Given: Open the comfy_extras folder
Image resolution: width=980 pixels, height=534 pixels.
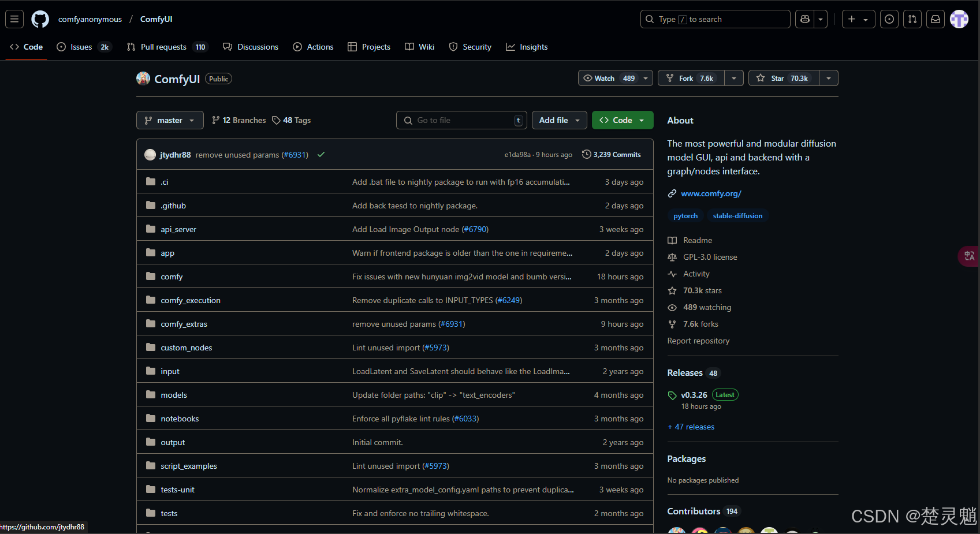Looking at the screenshot, I should coord(184,324).
